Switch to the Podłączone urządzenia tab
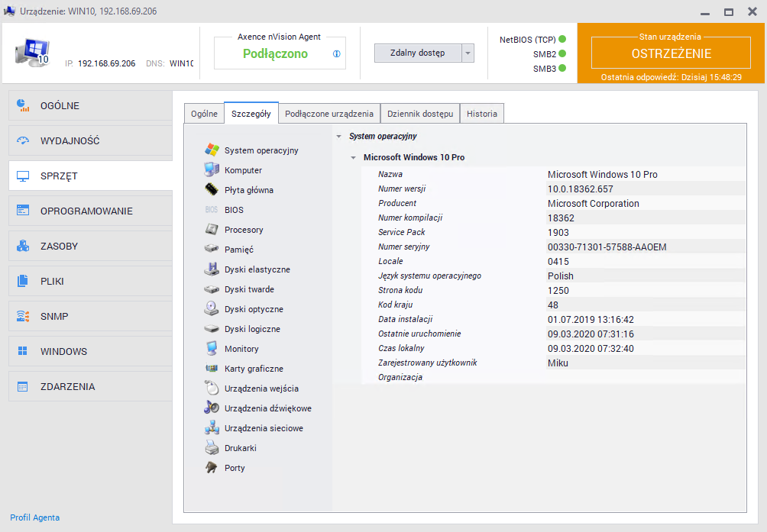 point(328,114)
